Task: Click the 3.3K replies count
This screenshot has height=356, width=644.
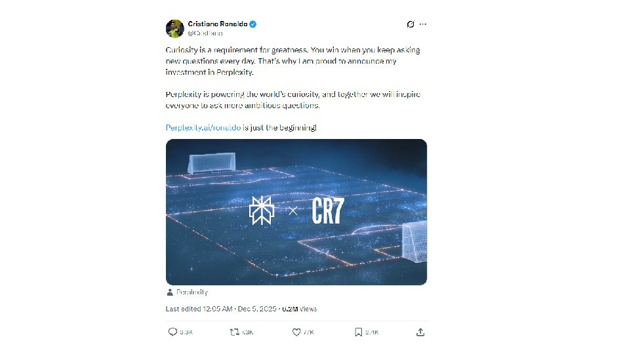Action: 186,332
